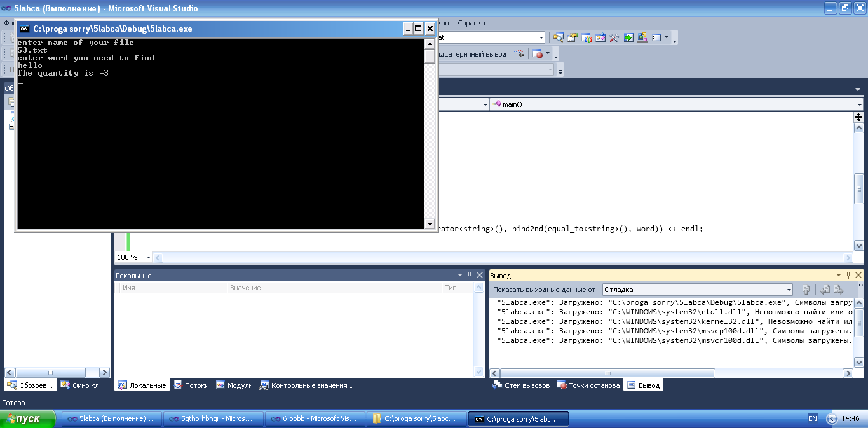Switch to the Точки останова tab
This screenshot has height=428, width=868.
588,385
